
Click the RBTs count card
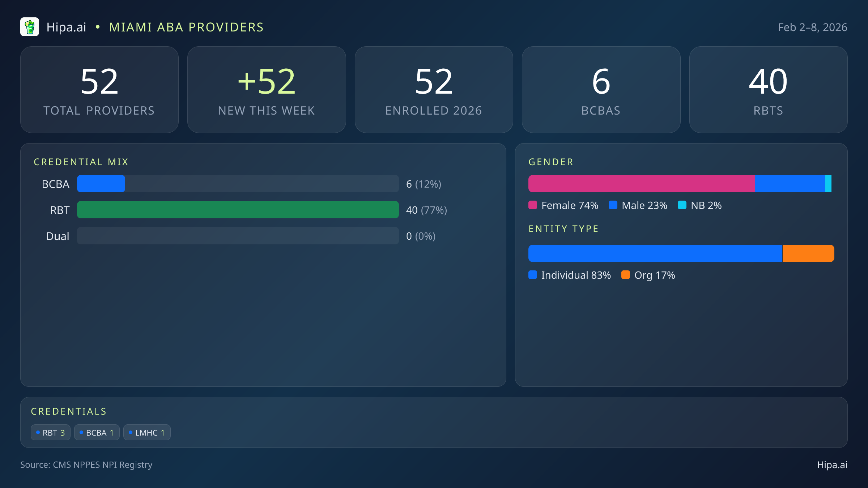coord(768,90)
